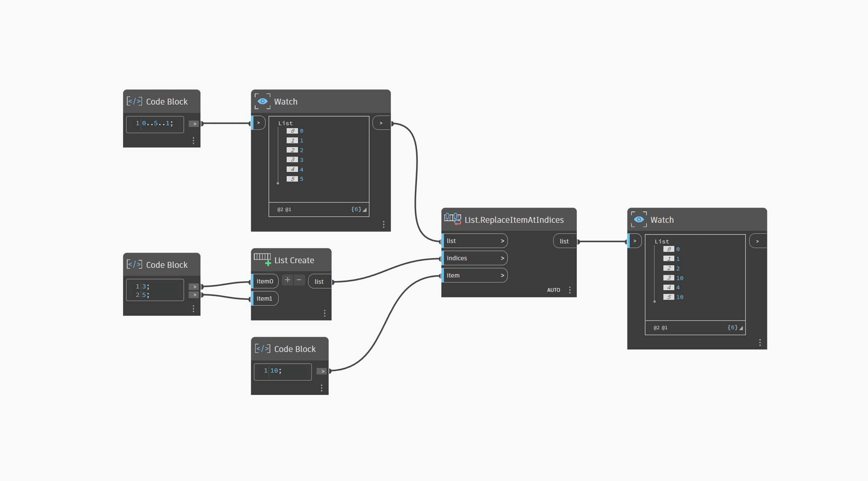Click the output port of left Watch node

coord(381,123)
